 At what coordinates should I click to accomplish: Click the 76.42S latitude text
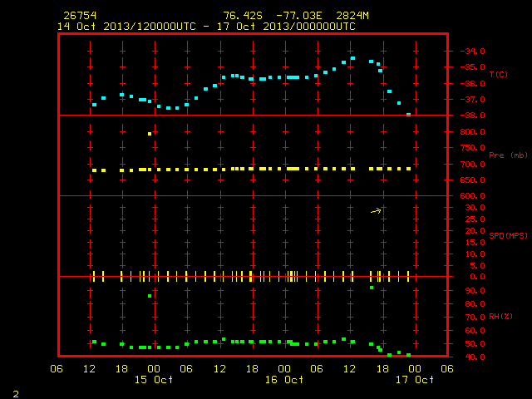coord(243,16)
